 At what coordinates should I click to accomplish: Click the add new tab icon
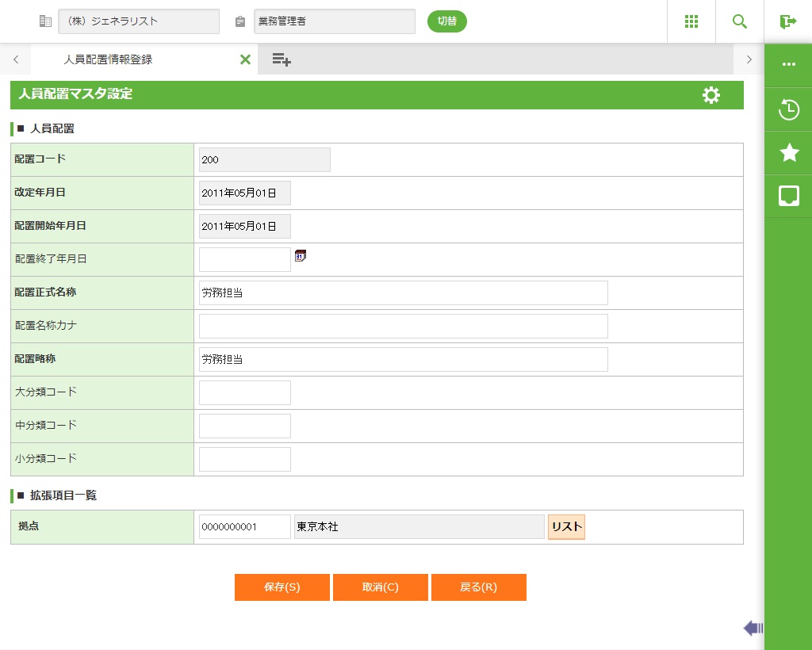[x=282, y=59]
